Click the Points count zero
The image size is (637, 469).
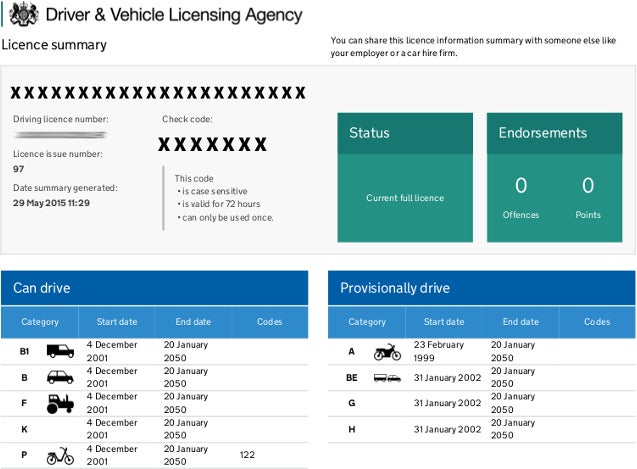click(588, 186)
